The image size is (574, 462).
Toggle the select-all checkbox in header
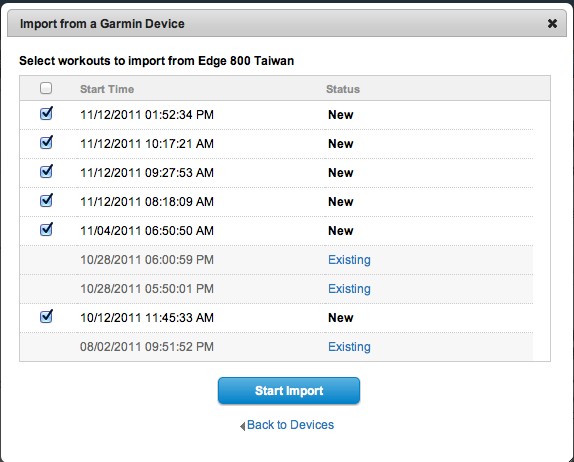(x=46, y=88)
